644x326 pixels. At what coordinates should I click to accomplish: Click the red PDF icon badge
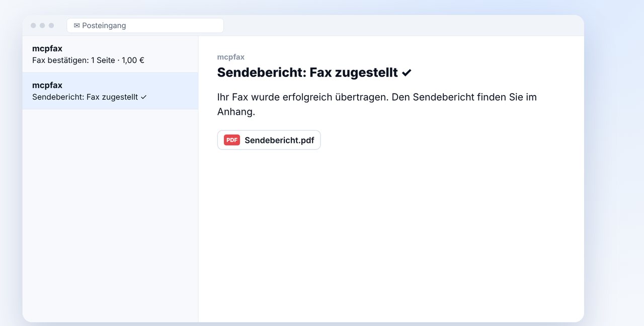click(232, 140)
